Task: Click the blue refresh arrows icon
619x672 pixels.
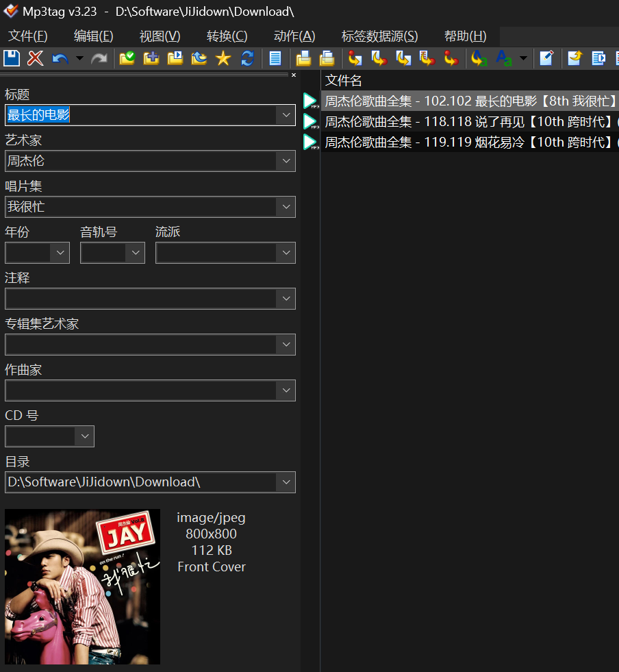Action: pyautogui.click(x=247, y=58)
